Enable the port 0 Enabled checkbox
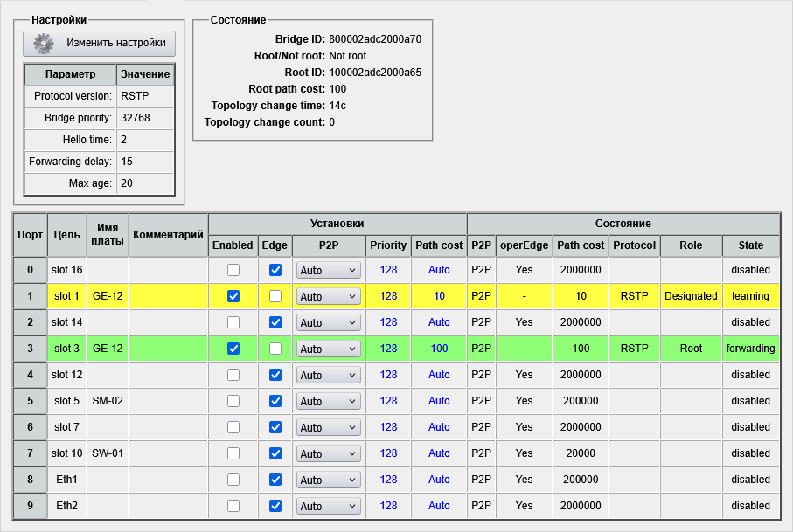This screenshot has width=793, height=532. coord(233,270)
